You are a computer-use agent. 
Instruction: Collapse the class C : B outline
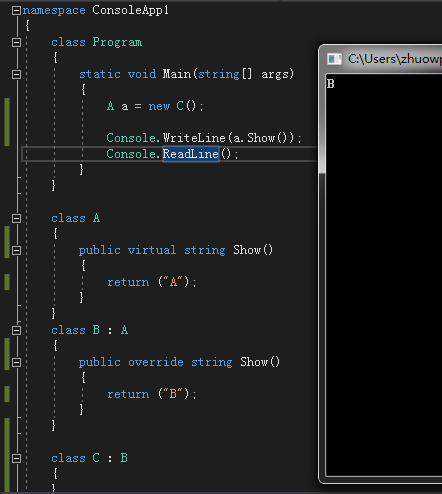click(16, 458)
